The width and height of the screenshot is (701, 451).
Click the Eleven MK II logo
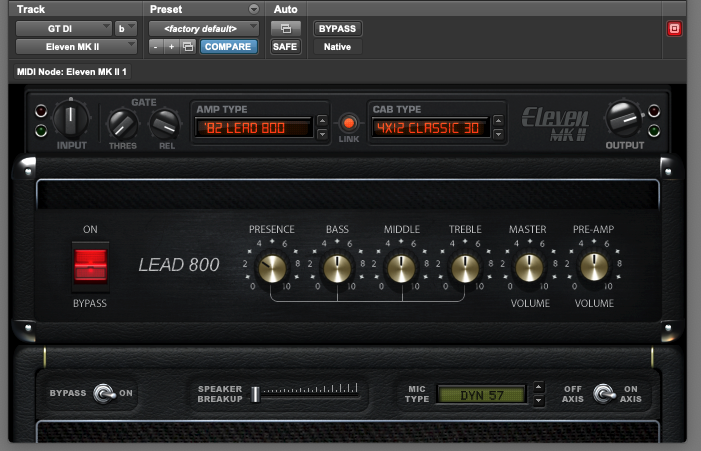click(x=555, y=123)
